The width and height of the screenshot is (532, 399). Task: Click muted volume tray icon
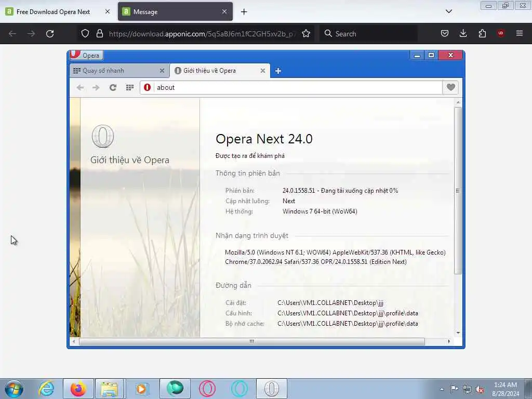point(480,390)
